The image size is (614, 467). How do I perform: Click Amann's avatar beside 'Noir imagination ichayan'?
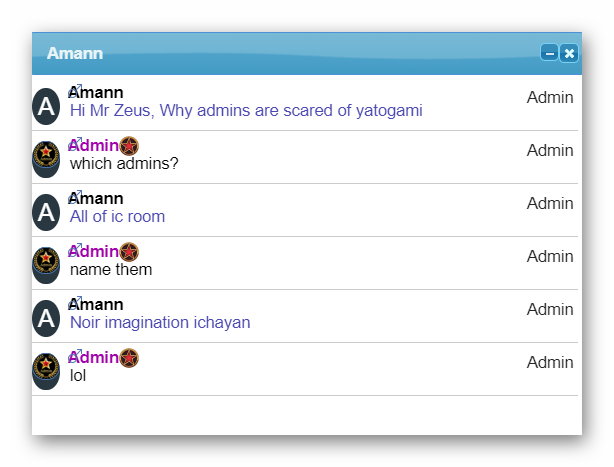46,318
